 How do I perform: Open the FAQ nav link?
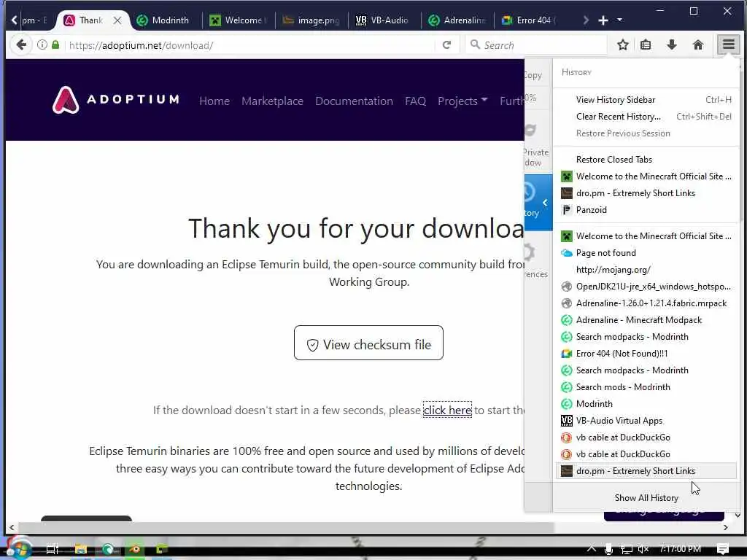pyautogui.click(x=415, y=101)
